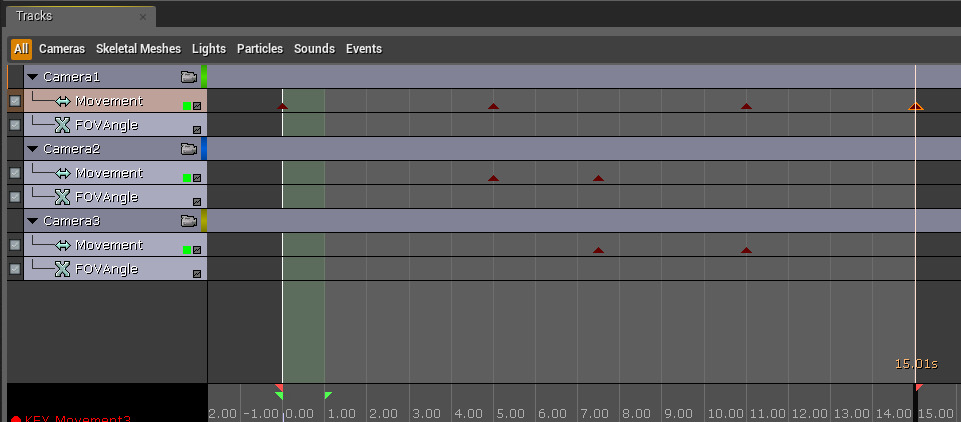The height and width of the screenshot is (422, 961).
Task: Open the Camera1 group camera icon
Action: click(189, 77)
